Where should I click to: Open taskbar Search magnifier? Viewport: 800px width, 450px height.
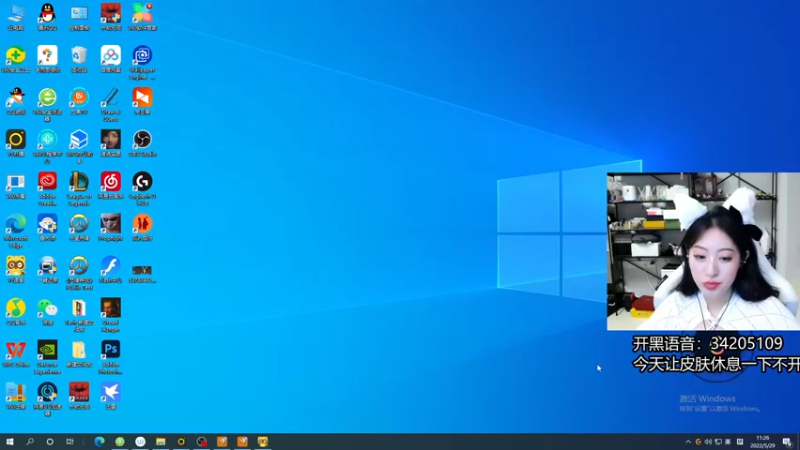pos(30,441)
